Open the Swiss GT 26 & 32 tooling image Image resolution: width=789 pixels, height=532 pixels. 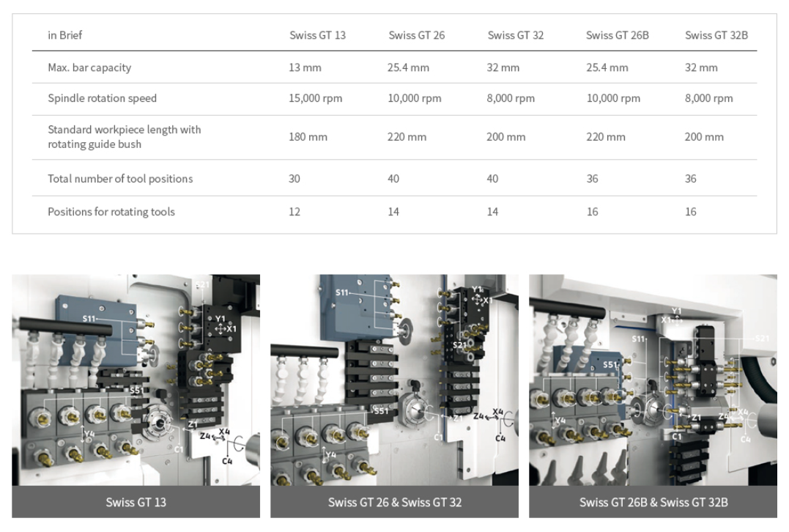pyautogui.click(x=394, y=380)
